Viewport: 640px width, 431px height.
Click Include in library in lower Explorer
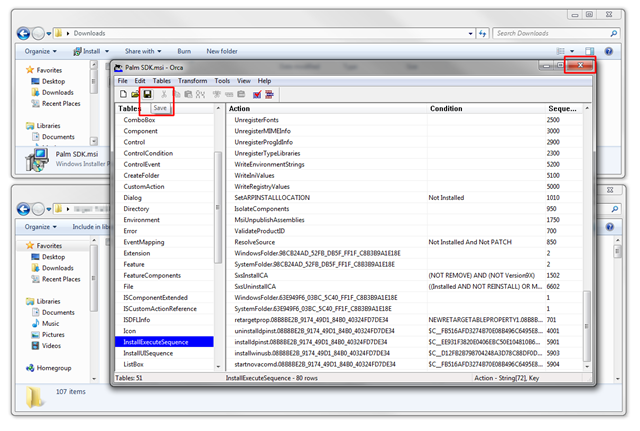point(91,227)
